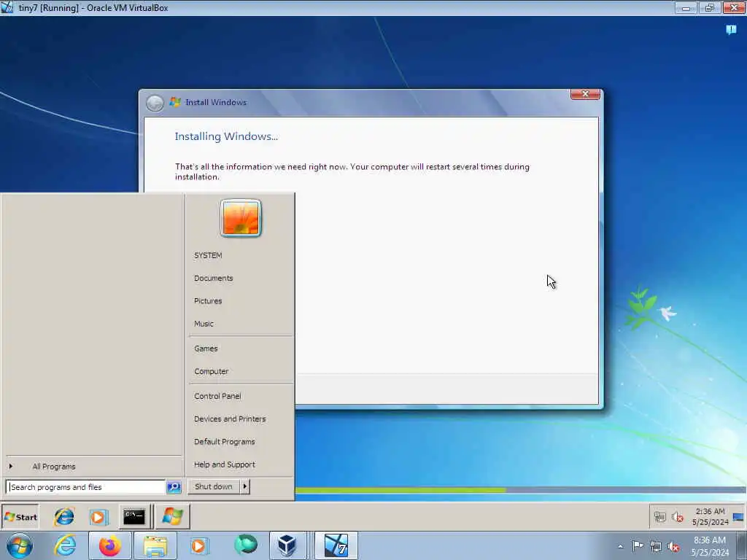Open Computer from the Start menu
The height and width of the screenshot is (560, 747).
(x=211, y=371)
